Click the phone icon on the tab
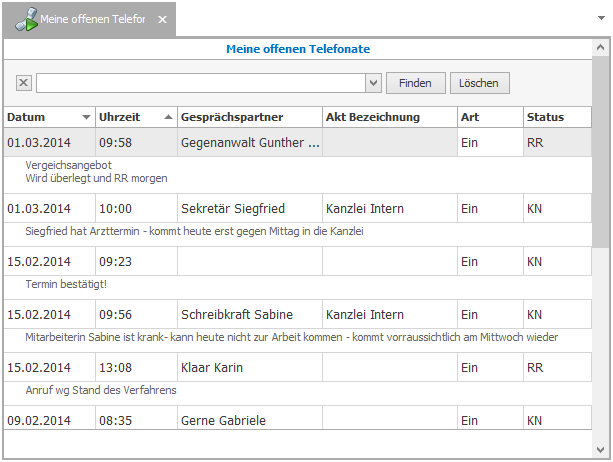The image size is (613, 462). (x=25, y=19)
